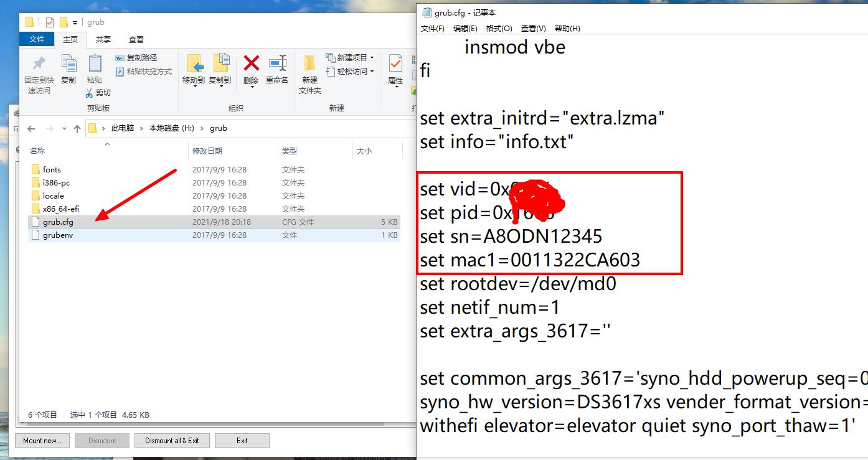
Task: Open Notepad View menu 查看(V)
Action: pyautogui.click(x=534, y=29)
